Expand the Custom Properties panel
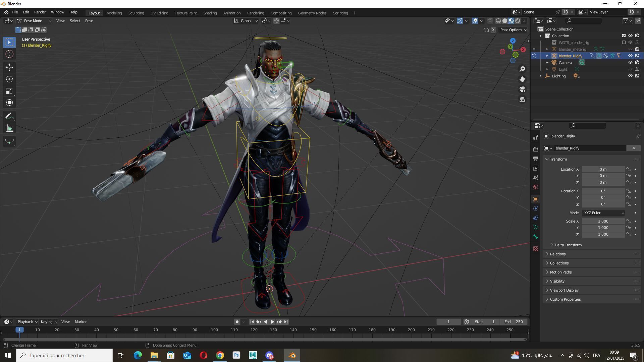 [565, 299]
